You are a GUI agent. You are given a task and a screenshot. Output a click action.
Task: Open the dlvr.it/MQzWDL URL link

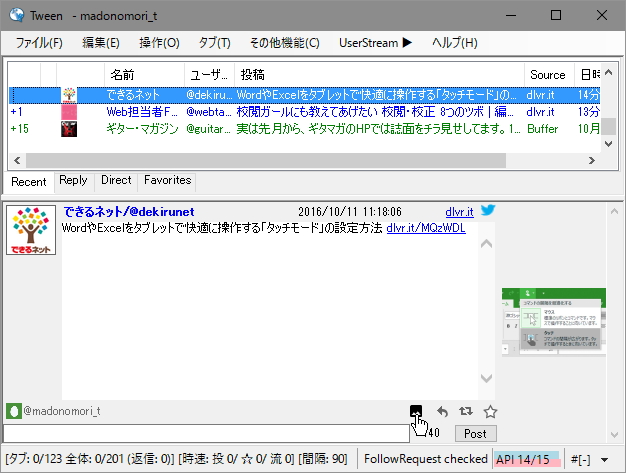[x=426, y=228]
